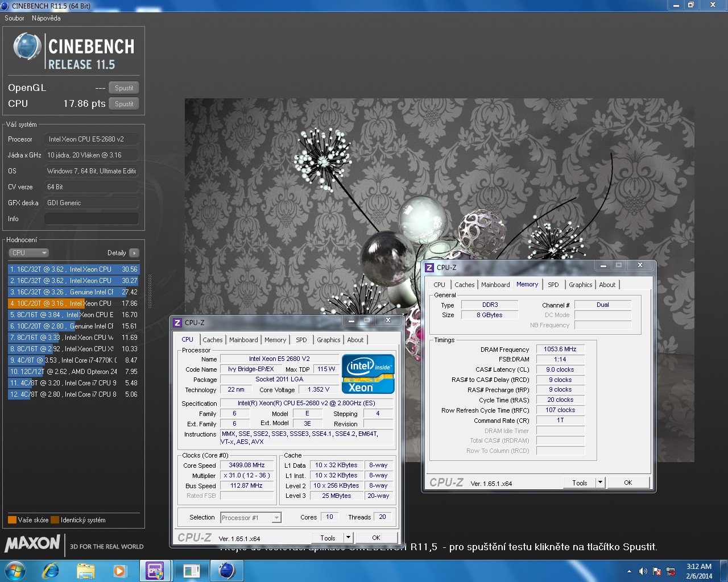The image size is (728, 582).
Task: Click the Intel Inside Xeon logo in CPU-Z
Action: pyautogui.click(x=368, y=374)
